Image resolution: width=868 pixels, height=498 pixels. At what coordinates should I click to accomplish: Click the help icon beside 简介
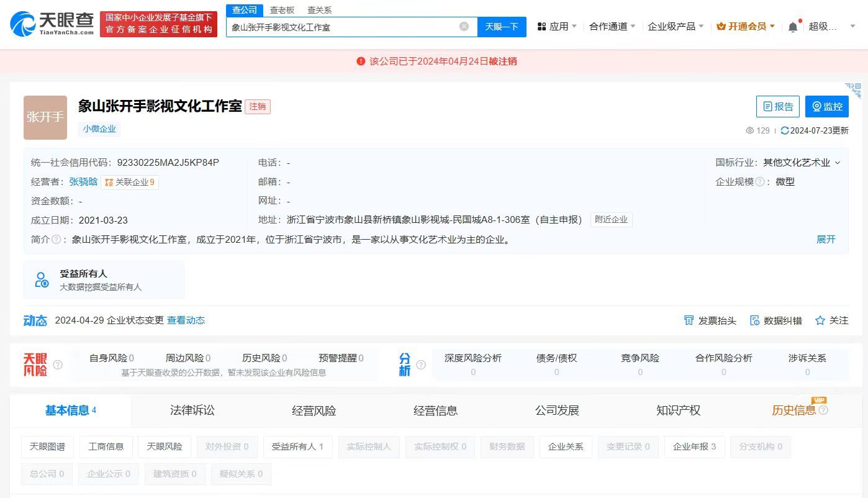(x=56, y=240)
